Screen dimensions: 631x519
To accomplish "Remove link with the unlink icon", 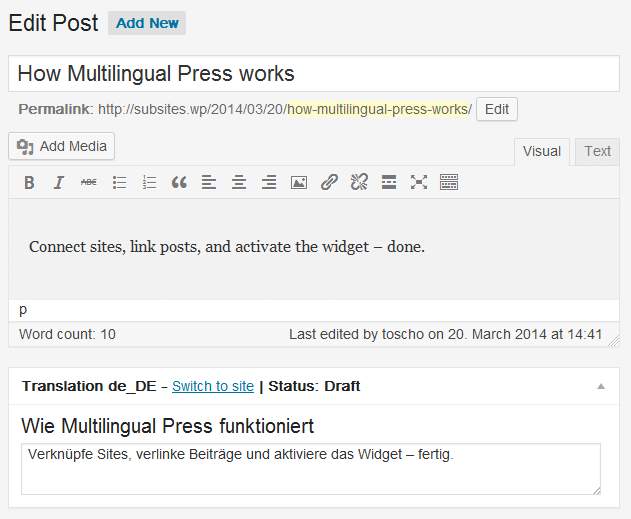I will [x=359, y=182].
